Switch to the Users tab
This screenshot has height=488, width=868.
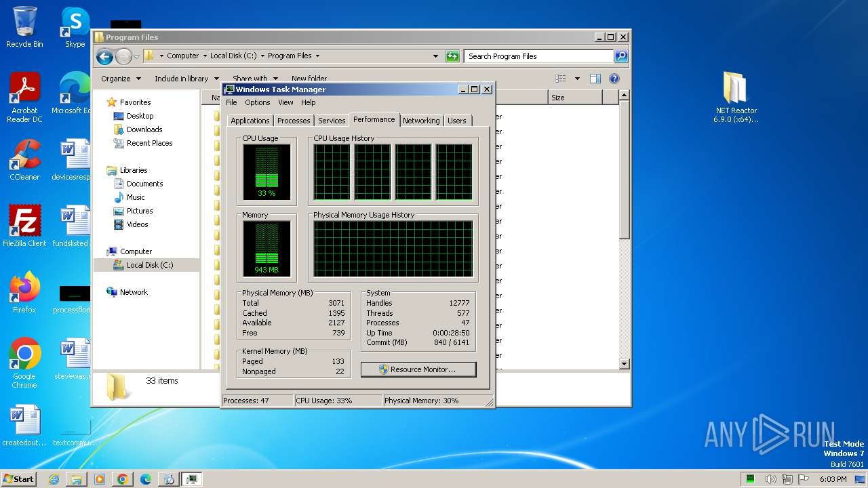point(457,121)
